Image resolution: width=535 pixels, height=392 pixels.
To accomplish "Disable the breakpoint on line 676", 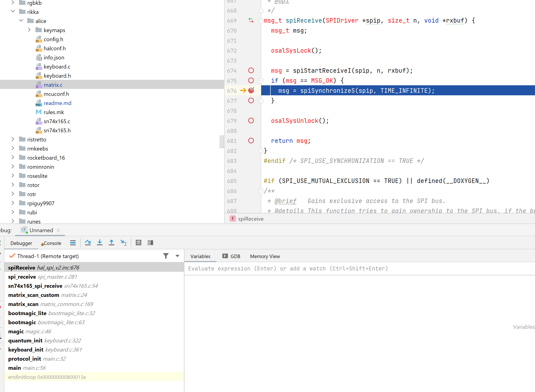I will [251, 90].
